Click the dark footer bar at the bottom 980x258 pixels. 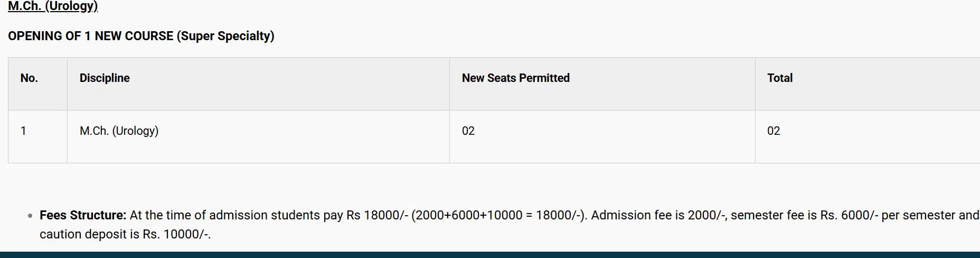pos(490,255)
